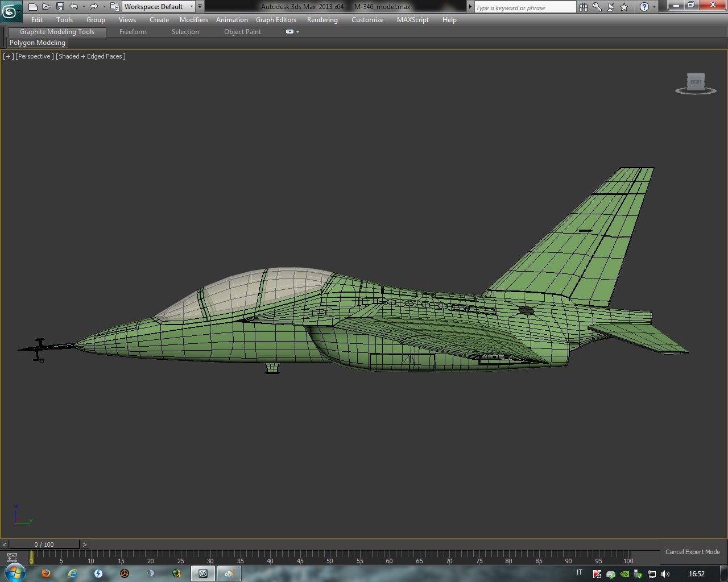This screenshot has height=582, width=728.
Task: Click the Project Folder icon
Action: pyautogui.click(x=115, y=7)
